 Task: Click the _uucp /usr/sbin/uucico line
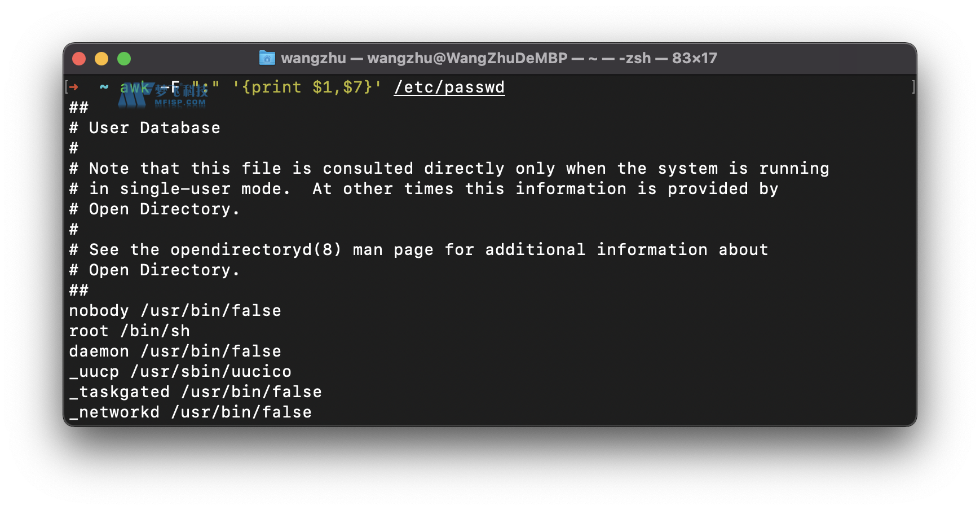(x=180, y=371)
